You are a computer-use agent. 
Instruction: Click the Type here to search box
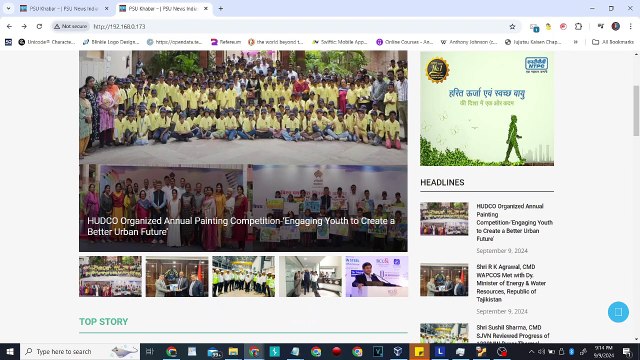pos(80,351)
